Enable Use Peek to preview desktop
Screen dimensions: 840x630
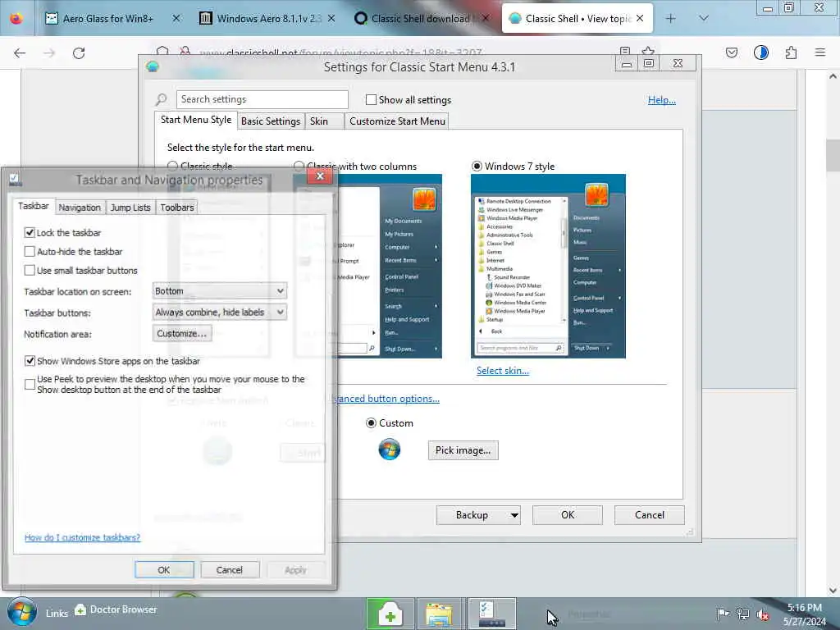[x=30, y=384]
